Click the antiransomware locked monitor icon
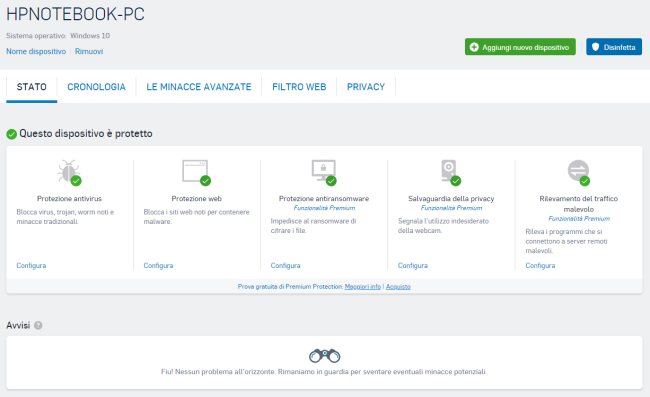650x397 pixels. [324, 172]
